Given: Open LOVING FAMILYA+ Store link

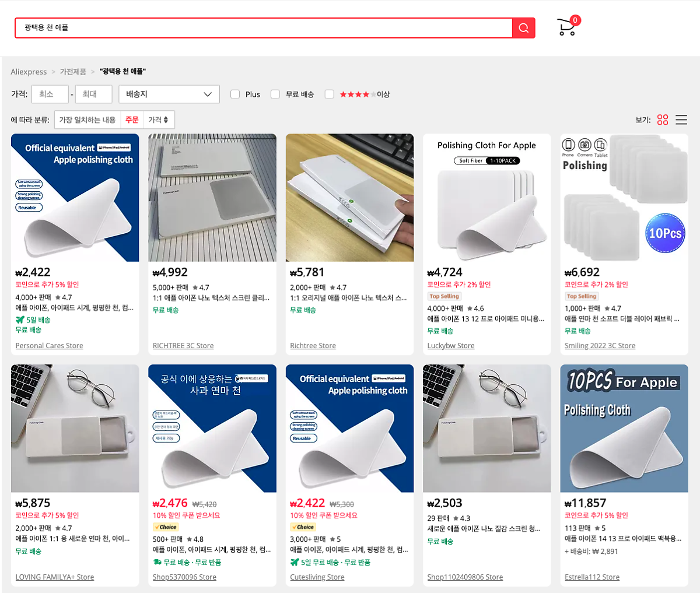Looking at the screenshot, I should coord(54,577).
